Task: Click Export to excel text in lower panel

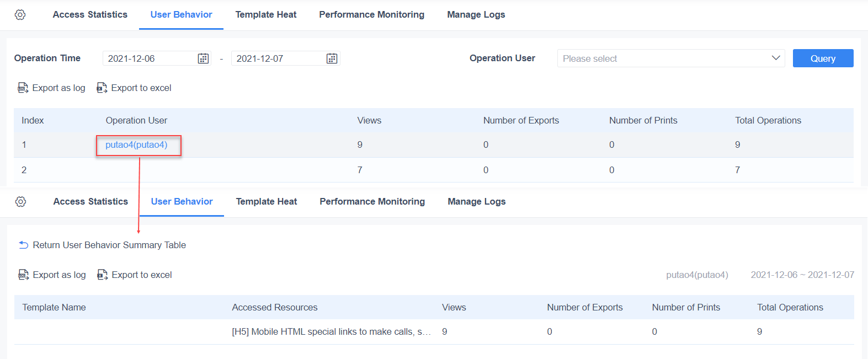Action: [142, 275]
